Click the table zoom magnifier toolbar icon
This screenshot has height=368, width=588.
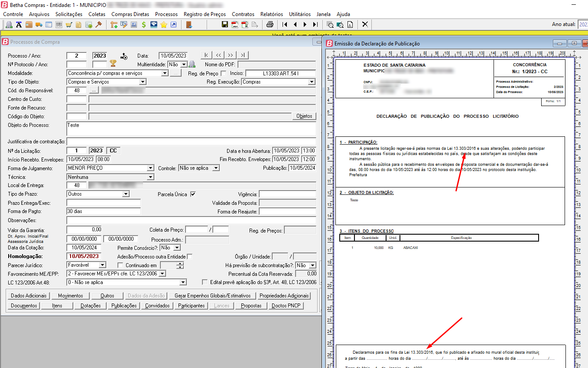pos(330,25)
